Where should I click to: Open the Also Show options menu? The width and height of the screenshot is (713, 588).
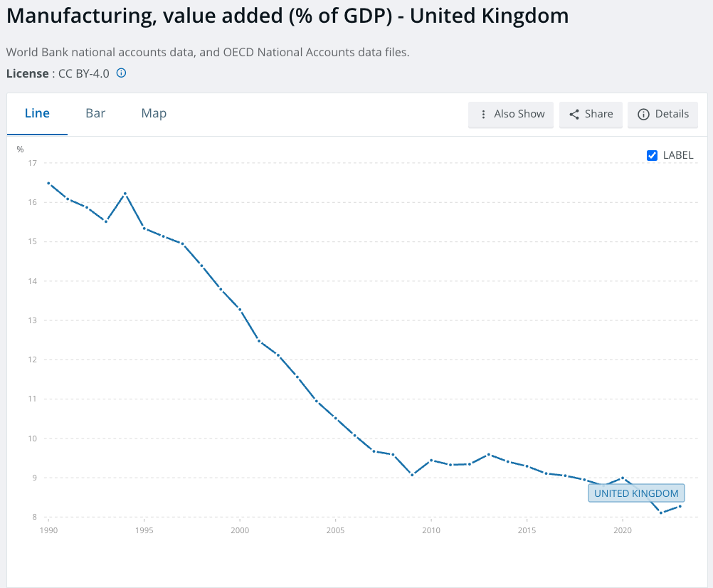click(x=510, y=115)
